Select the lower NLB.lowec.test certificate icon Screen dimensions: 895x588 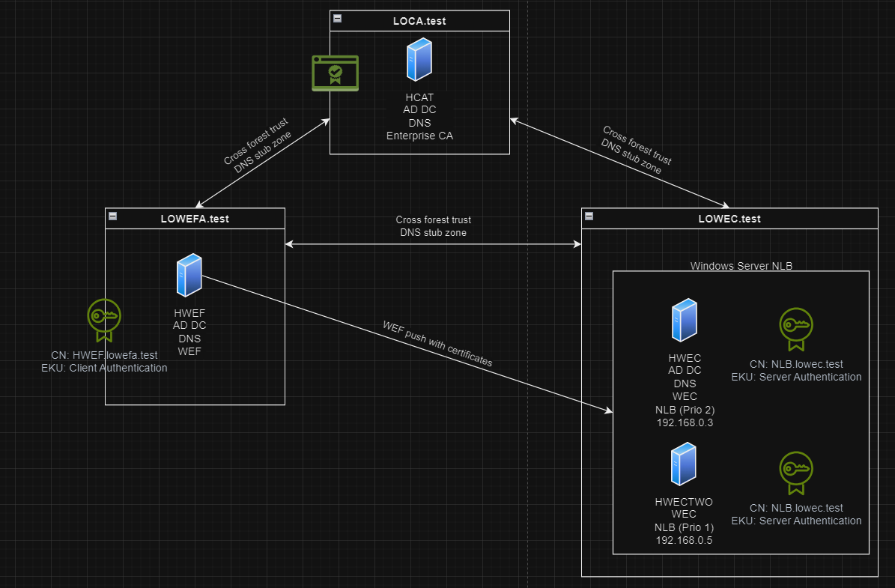click(x=795, y=473)
